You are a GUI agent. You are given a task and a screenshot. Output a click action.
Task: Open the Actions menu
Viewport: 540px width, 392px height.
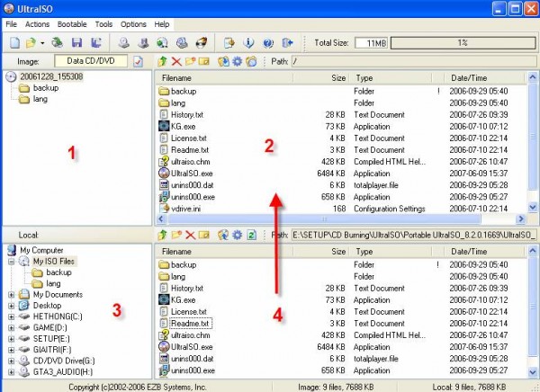pos(37,24)
